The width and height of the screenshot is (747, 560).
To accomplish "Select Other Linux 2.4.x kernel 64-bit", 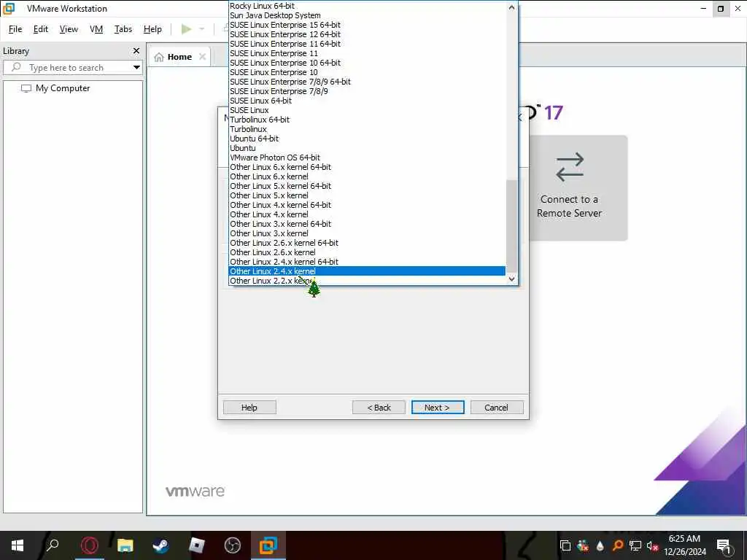I will 367,262.
